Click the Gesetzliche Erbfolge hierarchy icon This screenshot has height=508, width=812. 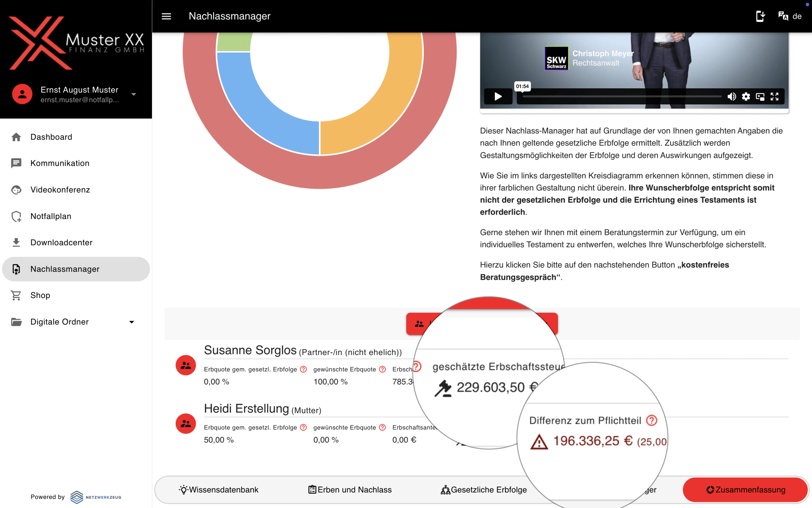445,490
